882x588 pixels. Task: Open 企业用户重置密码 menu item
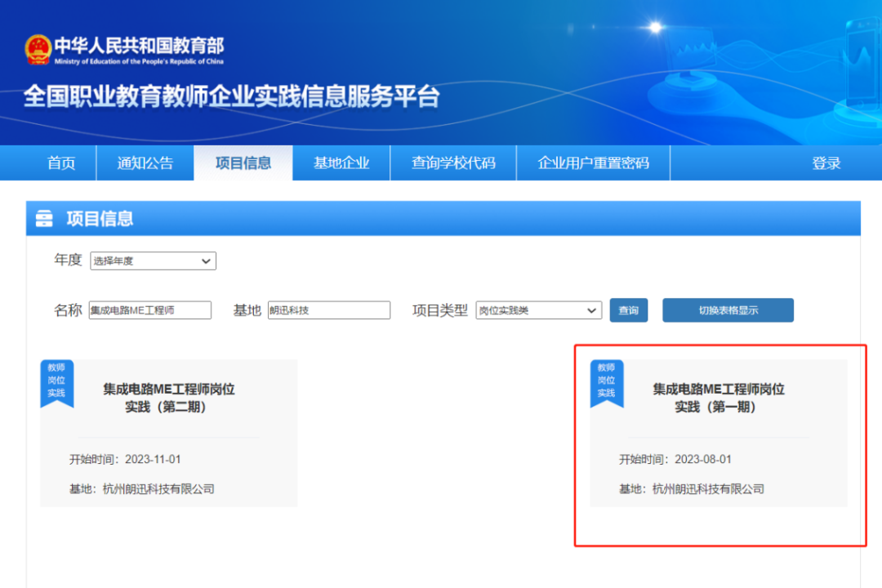[594, 163]
